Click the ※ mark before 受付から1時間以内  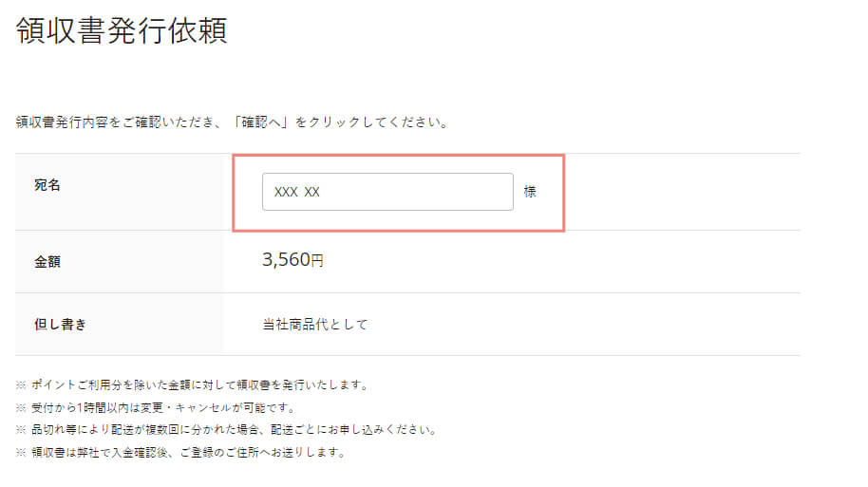click(21, 407)
